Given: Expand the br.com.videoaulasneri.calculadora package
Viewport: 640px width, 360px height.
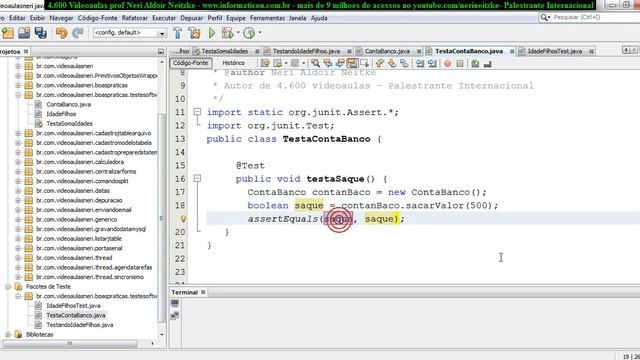Looking at the screenshot, I should coord(18,162).
